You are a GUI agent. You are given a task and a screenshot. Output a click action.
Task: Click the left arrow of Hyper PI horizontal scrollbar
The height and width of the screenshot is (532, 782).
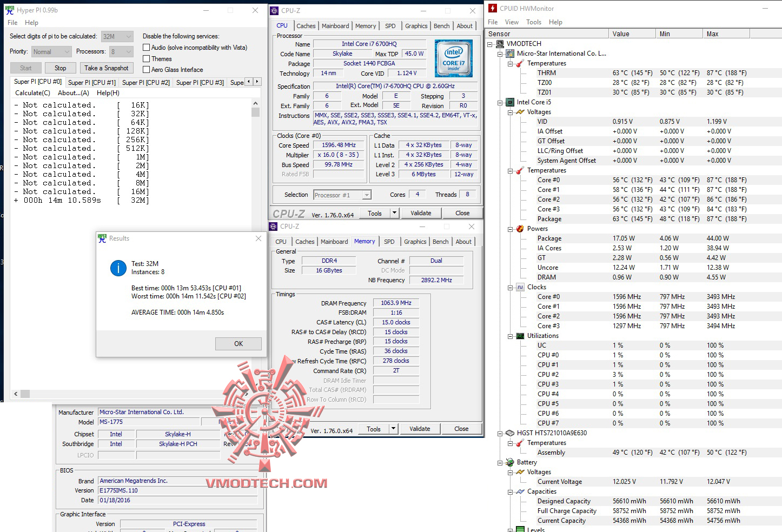[x=16, y=394]
